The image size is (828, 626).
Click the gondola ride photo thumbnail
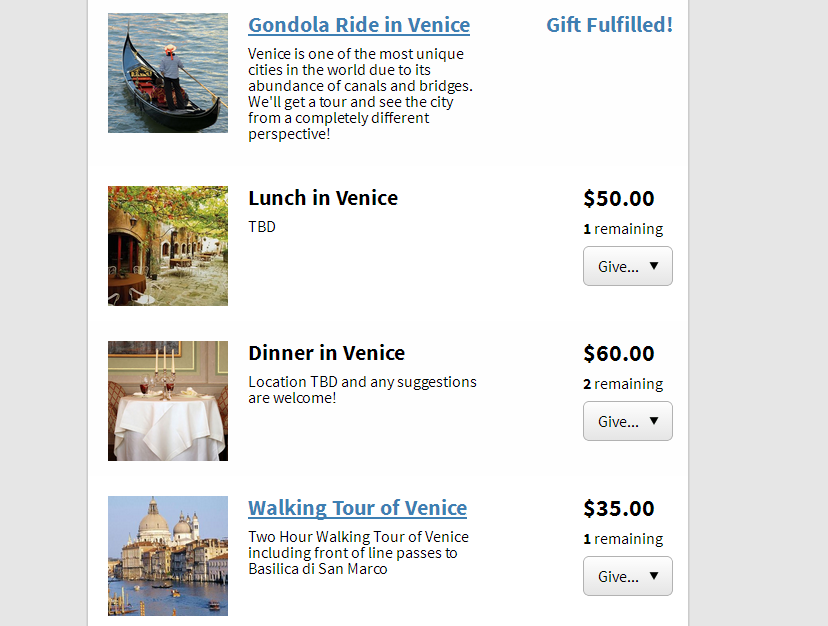pyautogui.click(x=168, y=73)
